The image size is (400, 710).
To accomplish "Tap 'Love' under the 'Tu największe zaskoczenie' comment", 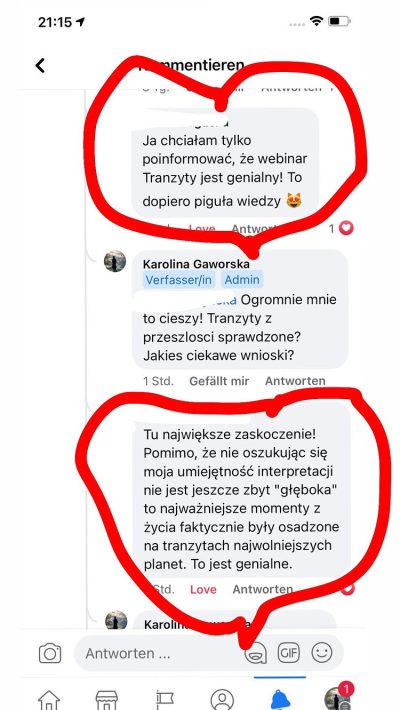I will click(203, 589).
